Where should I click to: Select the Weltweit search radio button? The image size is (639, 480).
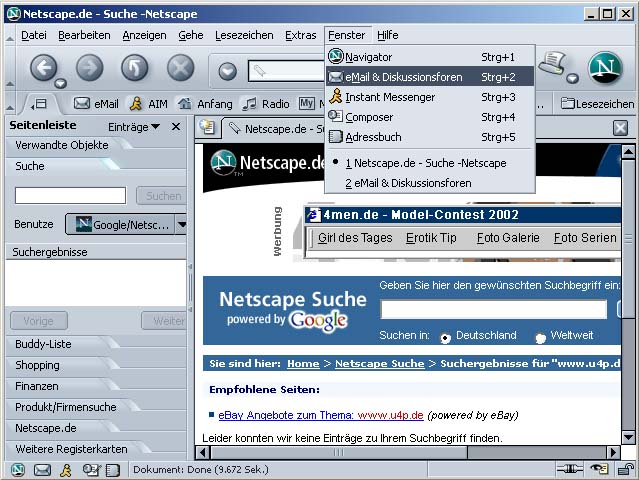point(540,338)
